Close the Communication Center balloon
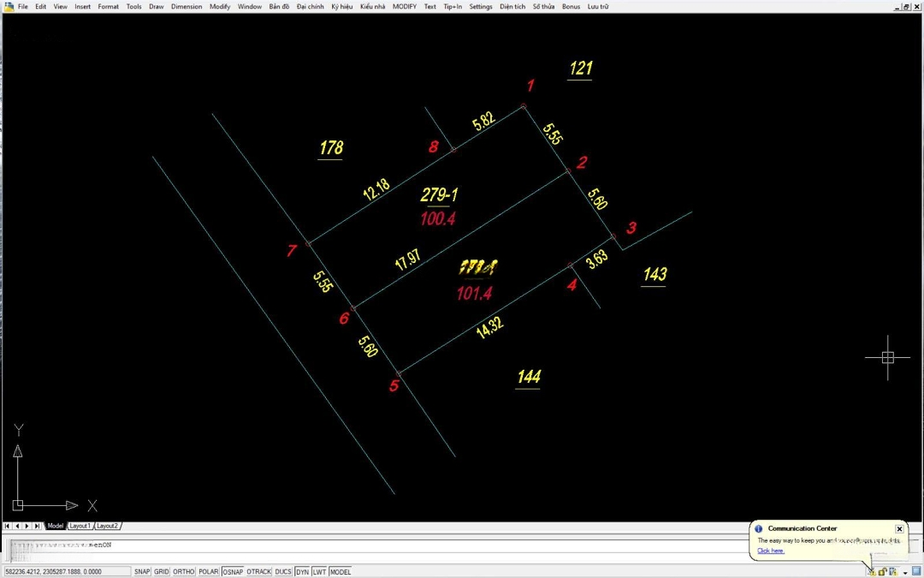The width and height of the screenshot is (924, 578). point(899,529)
